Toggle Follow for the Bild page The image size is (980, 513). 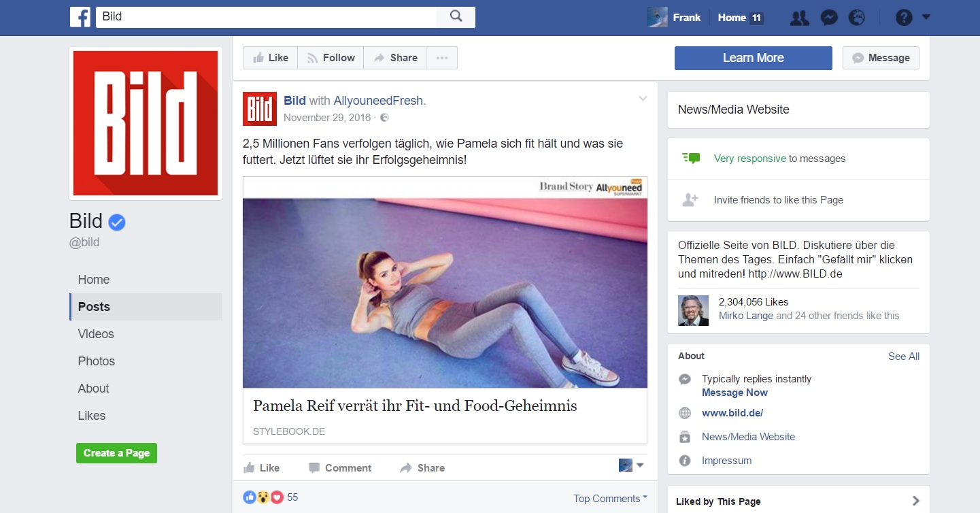pyautogui.click(x=331, y=58)
